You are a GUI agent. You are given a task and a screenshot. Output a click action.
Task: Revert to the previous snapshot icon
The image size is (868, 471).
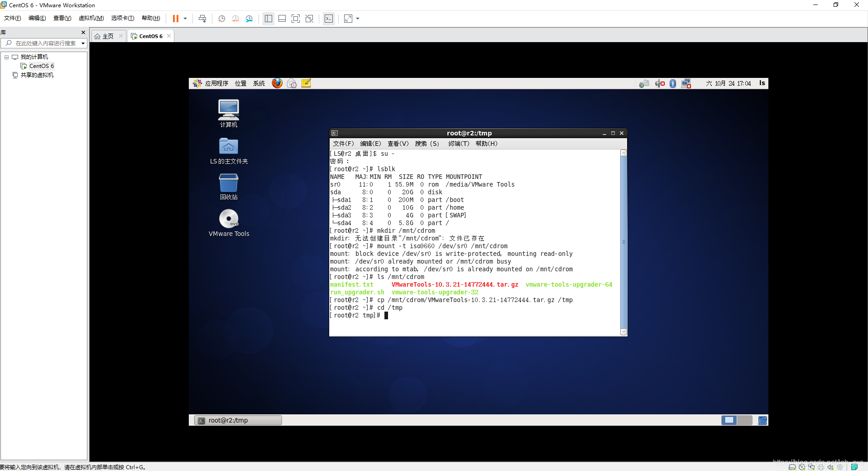pos(235,19)
